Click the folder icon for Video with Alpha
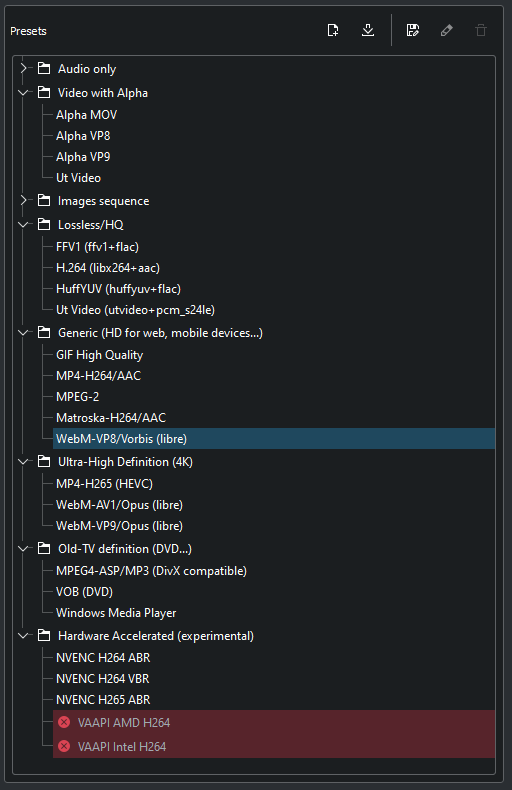Viewport: 512px width, 790px height. pyautogui.click(x=44, y=92)
